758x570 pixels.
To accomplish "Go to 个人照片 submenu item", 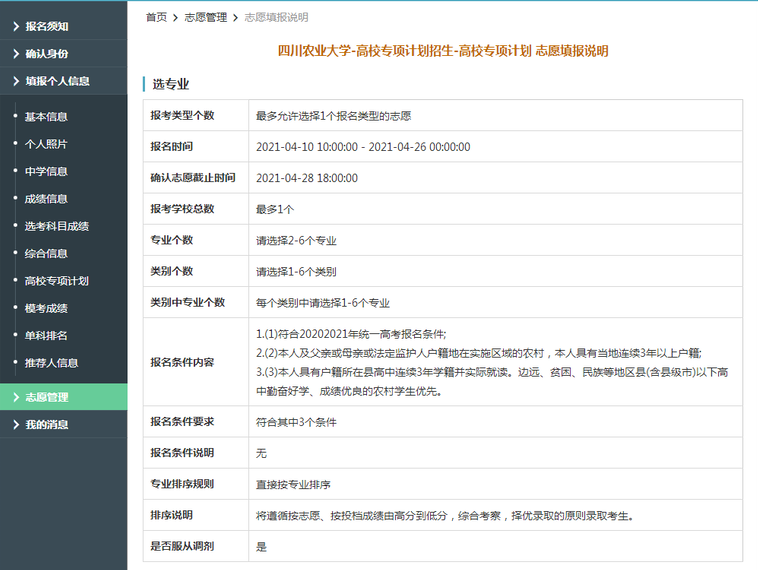I will [46, 144].
